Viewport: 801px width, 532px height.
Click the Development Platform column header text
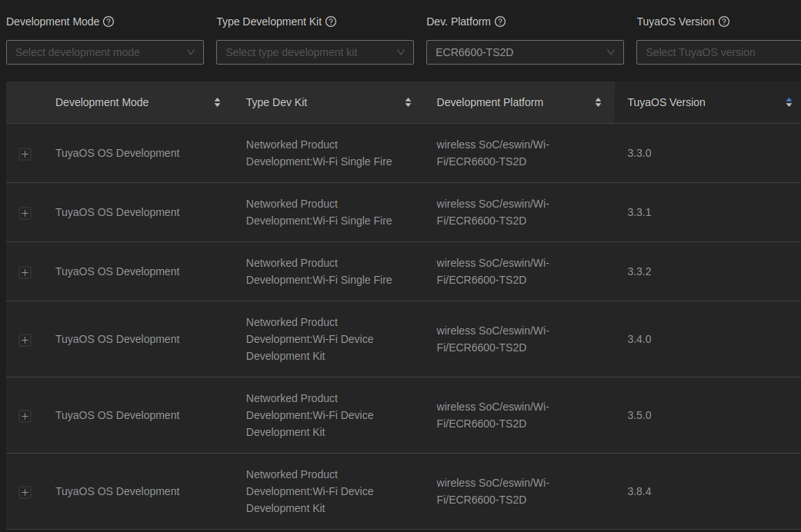(489, 102)
